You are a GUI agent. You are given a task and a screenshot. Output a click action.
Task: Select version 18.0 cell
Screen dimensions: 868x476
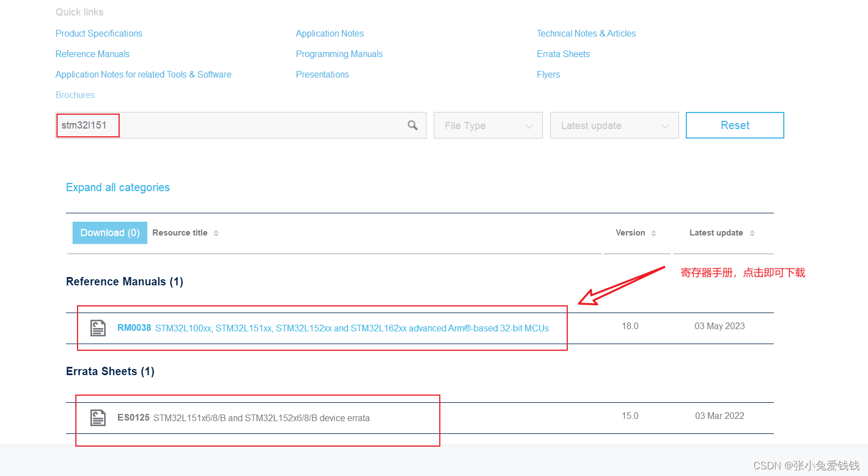tap(630, 326)
